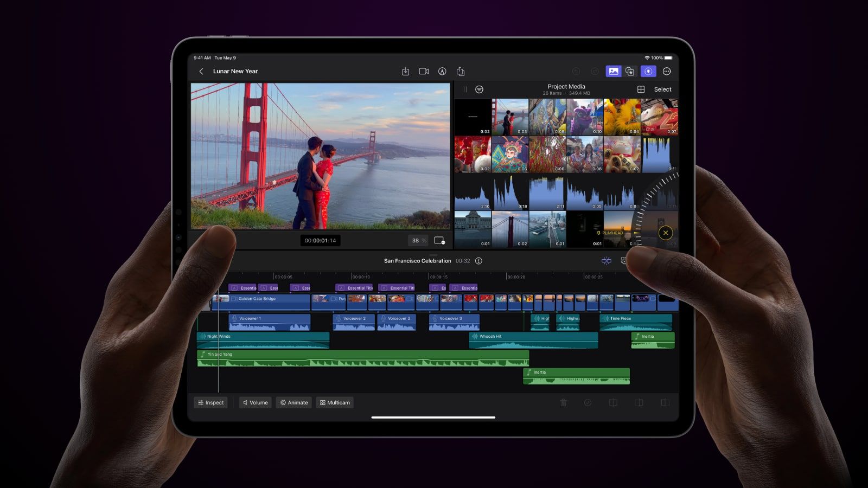Pick the 0:18 audio waveform thumbnail
The image size is (868, 488).
tap(510, 192)
